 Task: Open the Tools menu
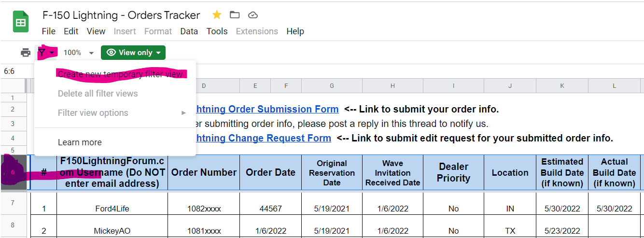(x=217, y=31)
